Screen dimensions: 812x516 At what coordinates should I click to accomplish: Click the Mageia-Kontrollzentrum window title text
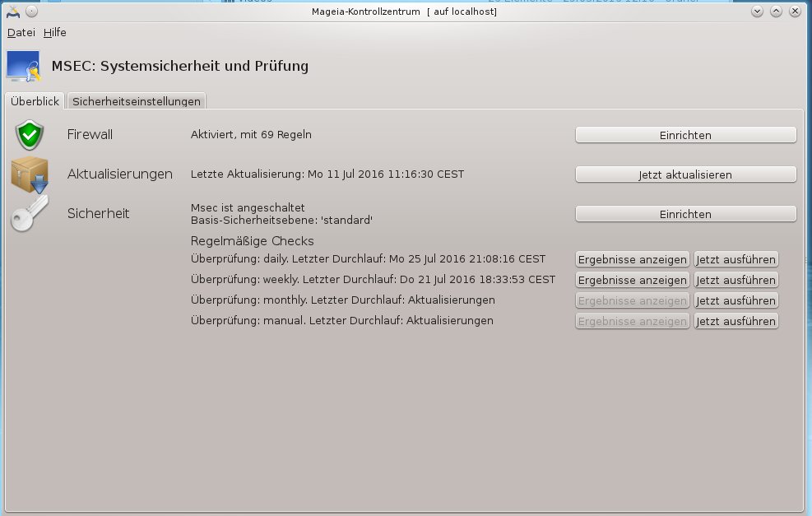click(x=405, y=12)
